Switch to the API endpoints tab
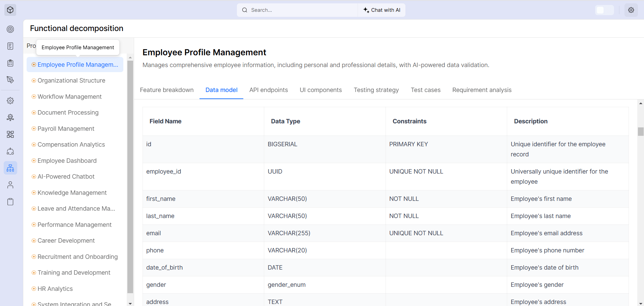The image size is (644, 306). [269, 90]
